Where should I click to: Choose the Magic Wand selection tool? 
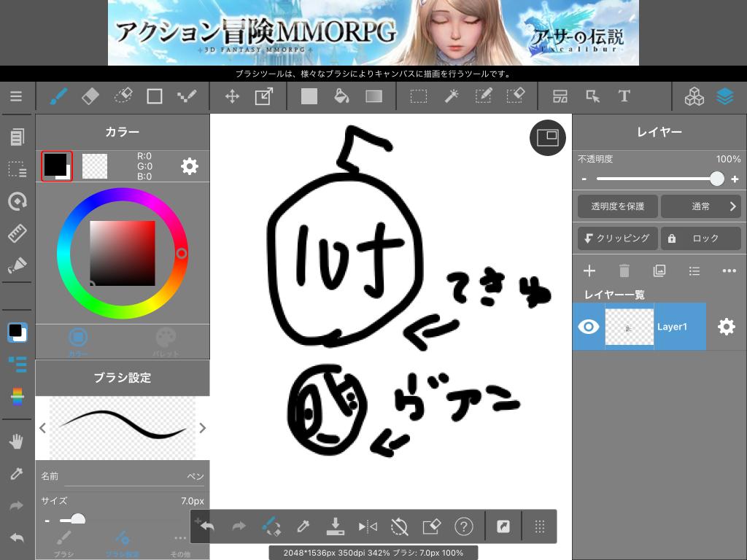pos(451,96)
